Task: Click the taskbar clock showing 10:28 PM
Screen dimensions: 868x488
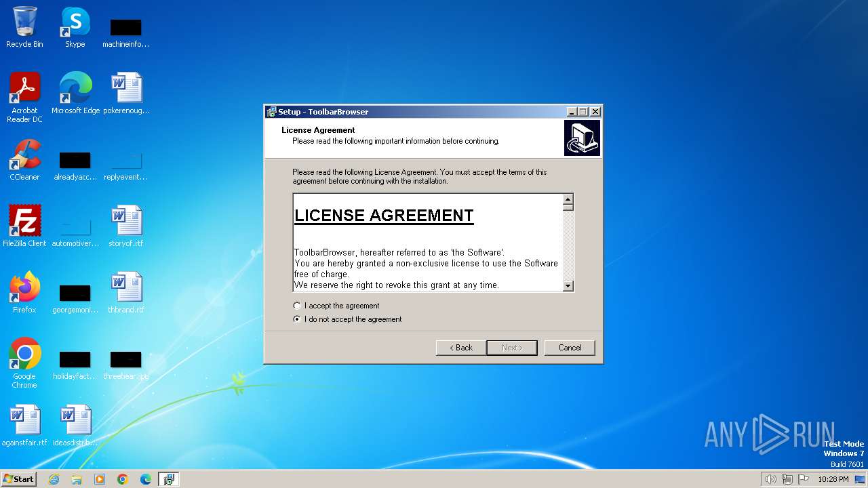Action: (x=833, y=479)
